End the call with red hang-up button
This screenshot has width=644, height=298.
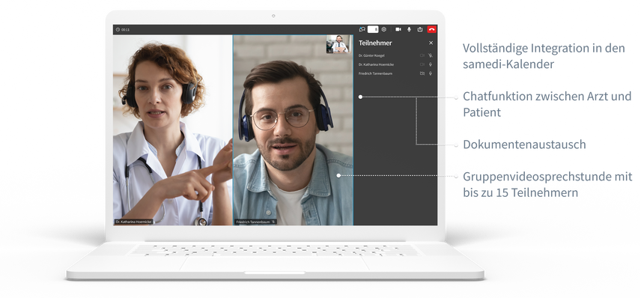[x=431, y=29]
